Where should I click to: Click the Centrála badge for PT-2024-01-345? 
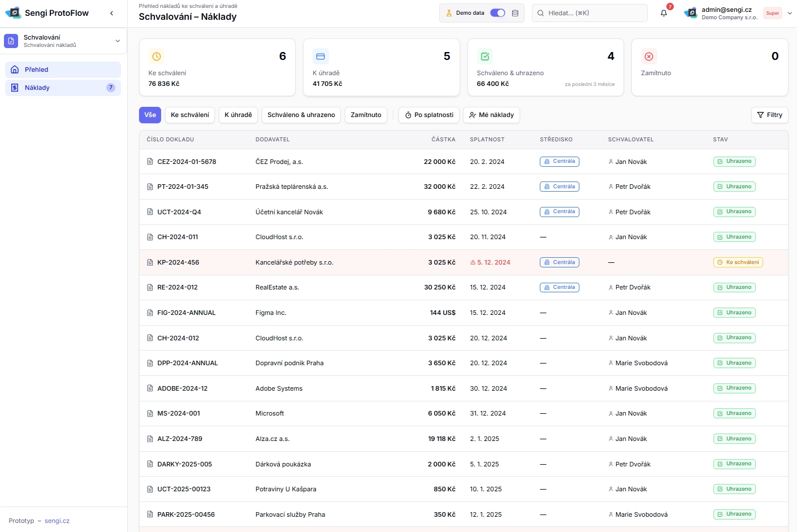point(559,187)
